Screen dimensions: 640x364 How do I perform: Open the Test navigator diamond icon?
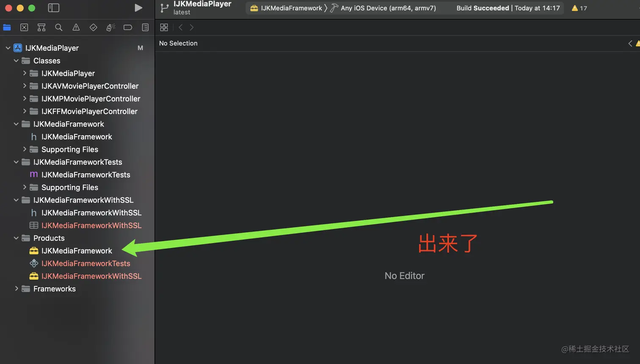pyautogui.click(x=94, y=27)
